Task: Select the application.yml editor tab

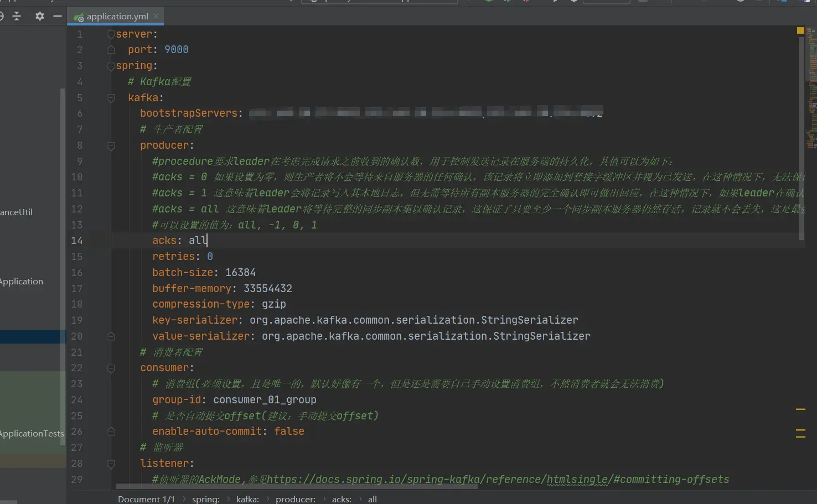Action: [x=116, y=17]
